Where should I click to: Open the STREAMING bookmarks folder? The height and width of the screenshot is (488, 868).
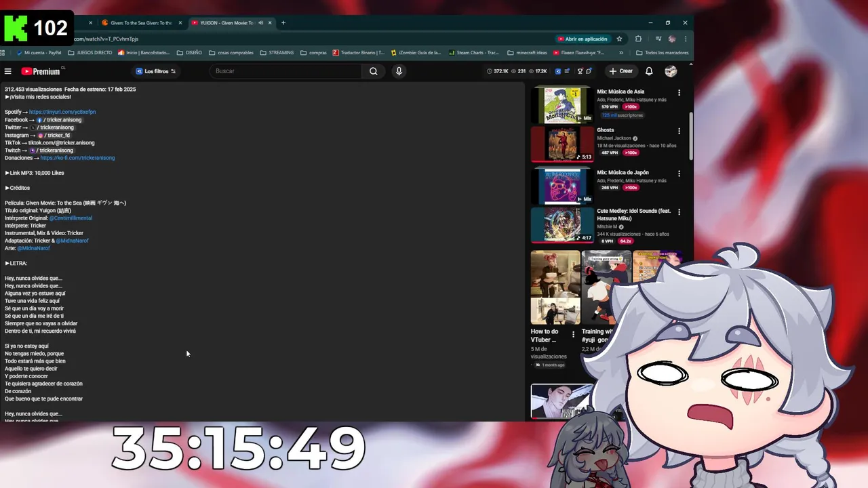(277, 53)
